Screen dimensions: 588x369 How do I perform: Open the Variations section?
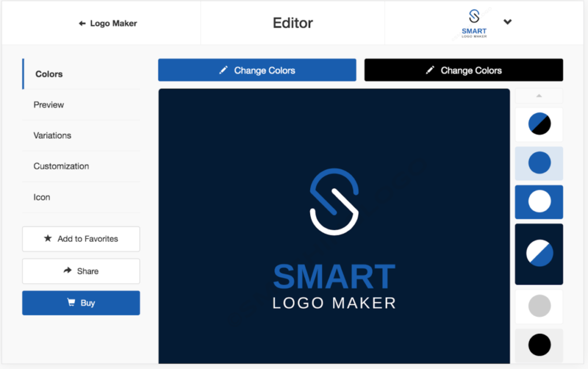click(x=52, y=135)
